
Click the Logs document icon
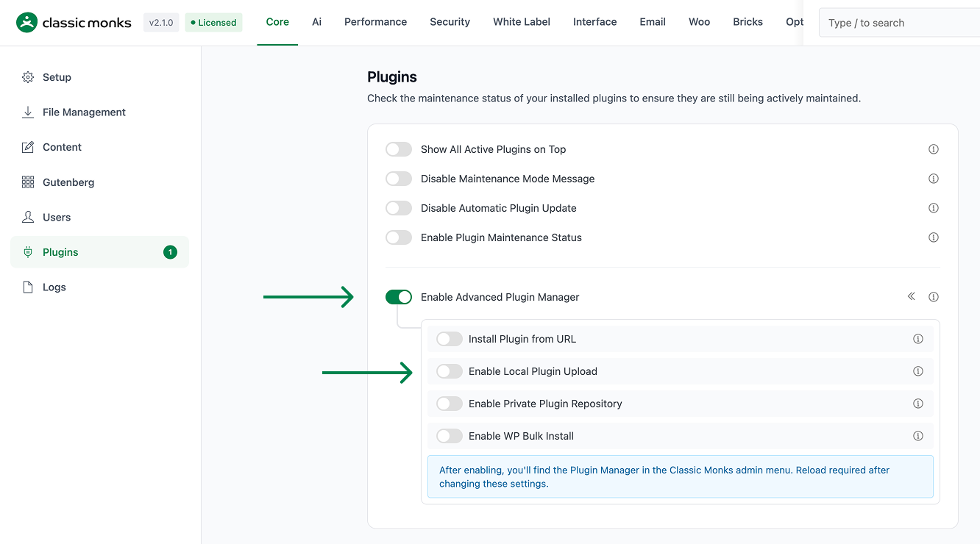[28, 287]
